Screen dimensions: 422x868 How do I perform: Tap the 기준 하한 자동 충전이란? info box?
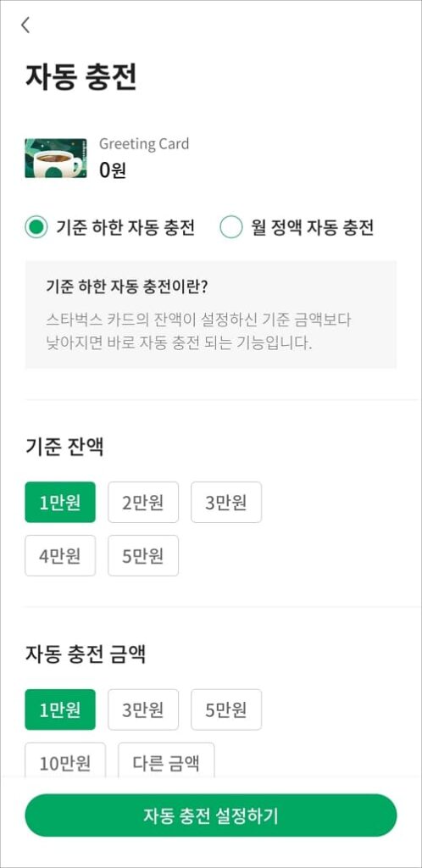tap(211, 314)
